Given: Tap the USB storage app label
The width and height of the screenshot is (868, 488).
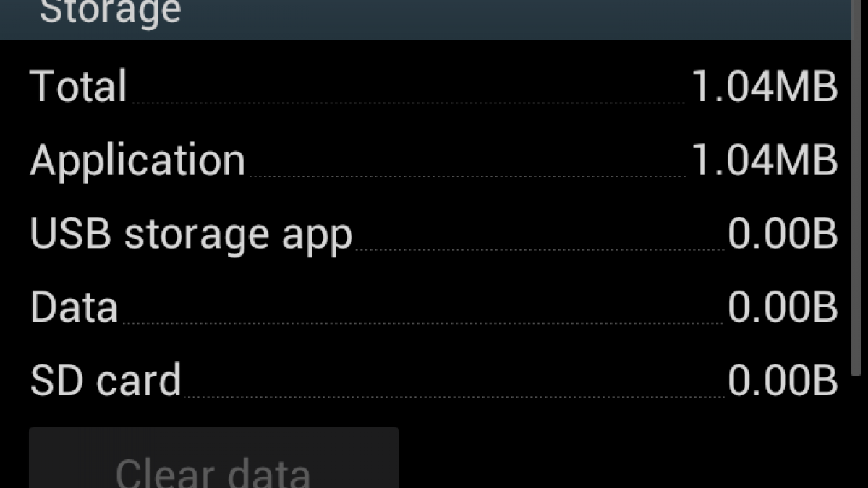Looking at the screenshot, I should point(191,236).
